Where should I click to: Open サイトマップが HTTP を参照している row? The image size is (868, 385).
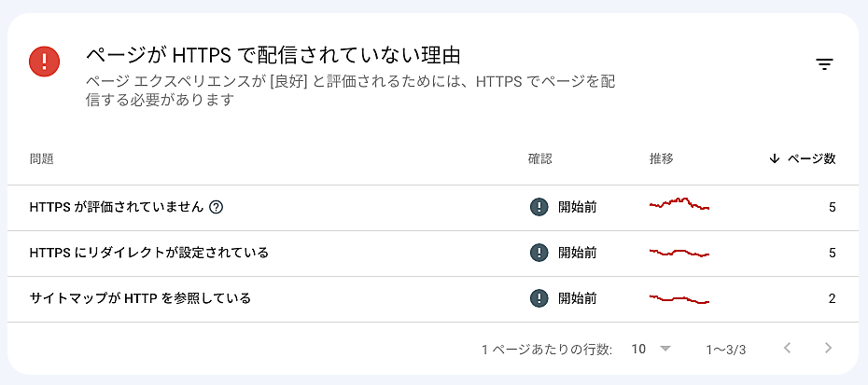pyautogui.click(x=140, y=298)
